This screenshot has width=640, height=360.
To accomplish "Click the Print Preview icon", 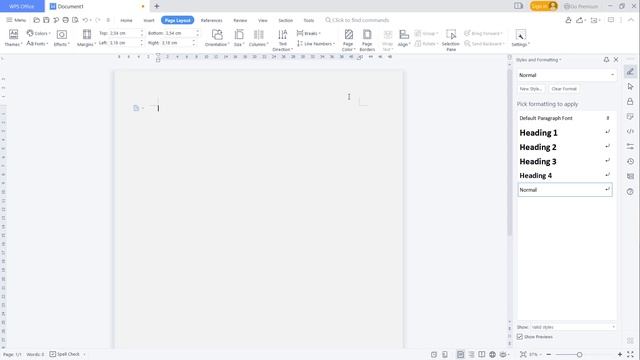I will coord(75,20).
